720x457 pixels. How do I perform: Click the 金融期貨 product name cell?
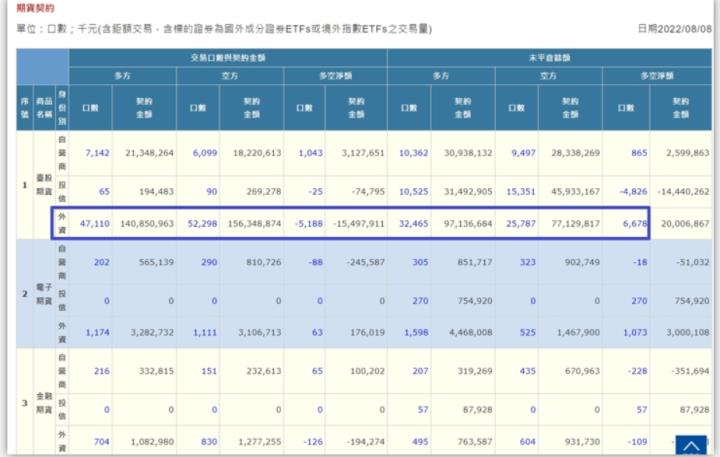pyautogui.click(x=45, y=402)
